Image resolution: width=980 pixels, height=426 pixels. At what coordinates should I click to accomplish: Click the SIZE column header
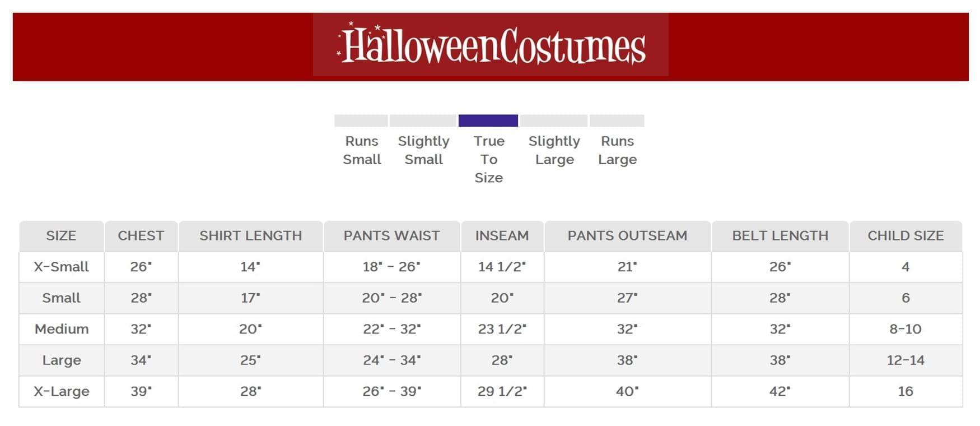coord(61,236)
